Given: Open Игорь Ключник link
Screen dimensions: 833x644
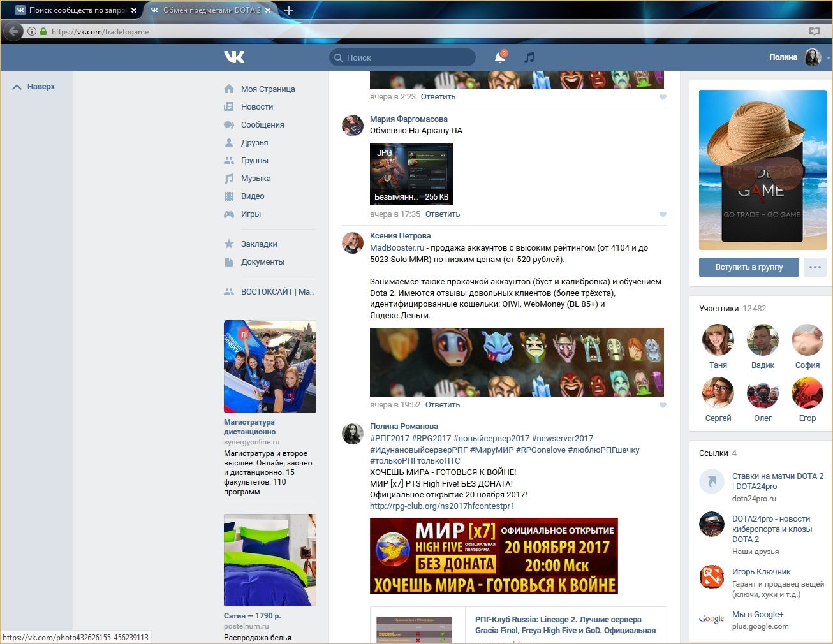Looking at the screenshot, I should (x=761, y=572).
